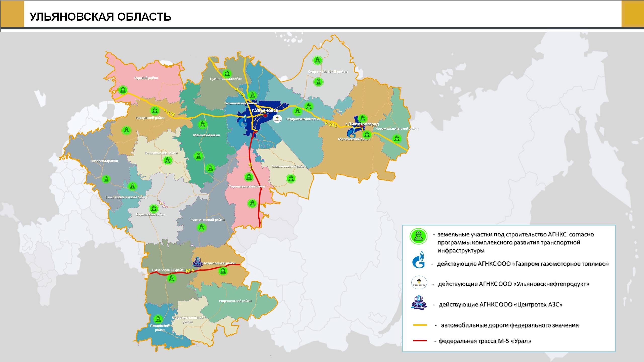Screen dimensions: 644x362
Task: Select green icon in Павловский район
Action: click(158, 319)
